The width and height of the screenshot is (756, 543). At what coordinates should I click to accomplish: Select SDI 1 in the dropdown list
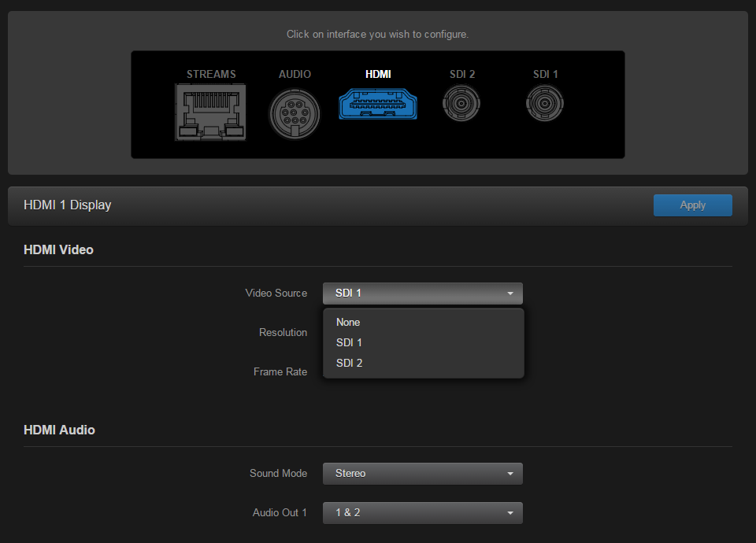[x=349, y=342]
